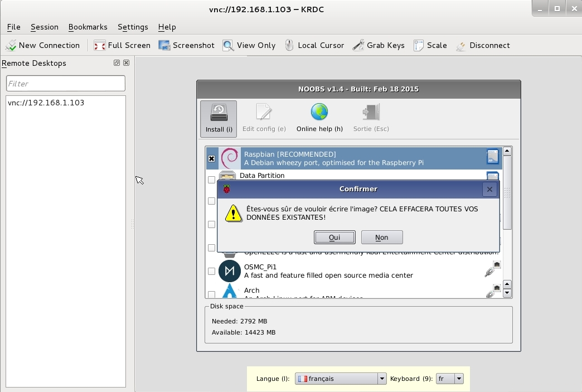Click the SD card icon on Raspbian row
This screenshot has width=582, height=392.
click(493, 157)
